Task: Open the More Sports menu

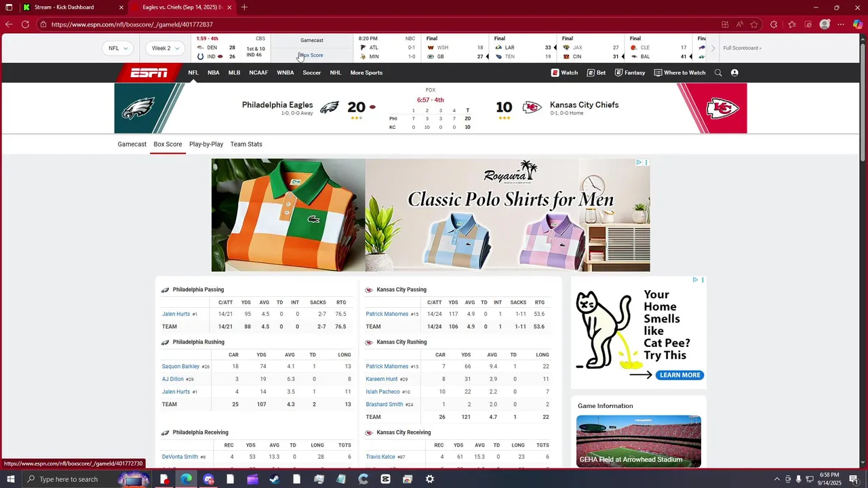Action: pyautogui.click(x=366, y=73)
